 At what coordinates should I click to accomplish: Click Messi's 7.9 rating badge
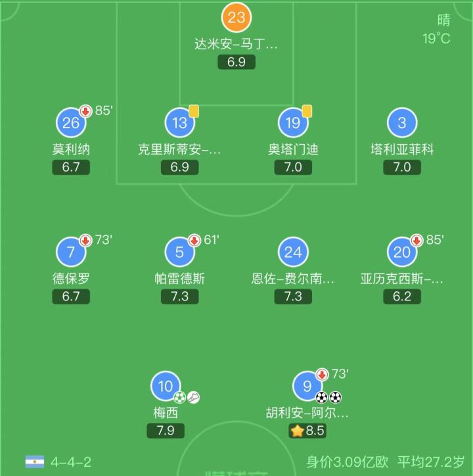click(166, 431)
